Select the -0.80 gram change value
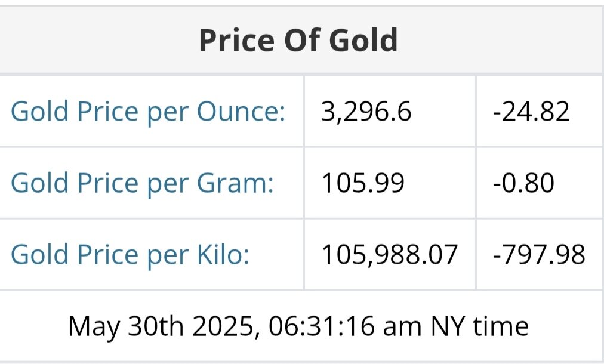 pyautogui.click(x=523, y=183)
